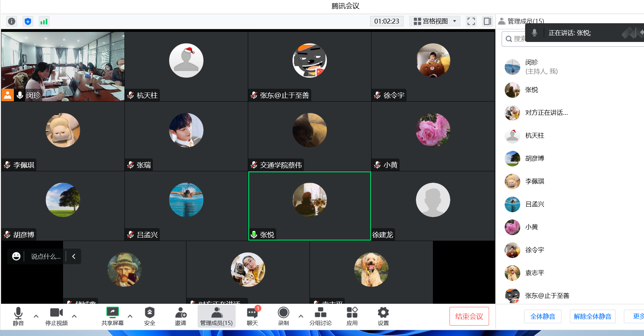Start screen sharing with 共享屏幕

(112, 316)
